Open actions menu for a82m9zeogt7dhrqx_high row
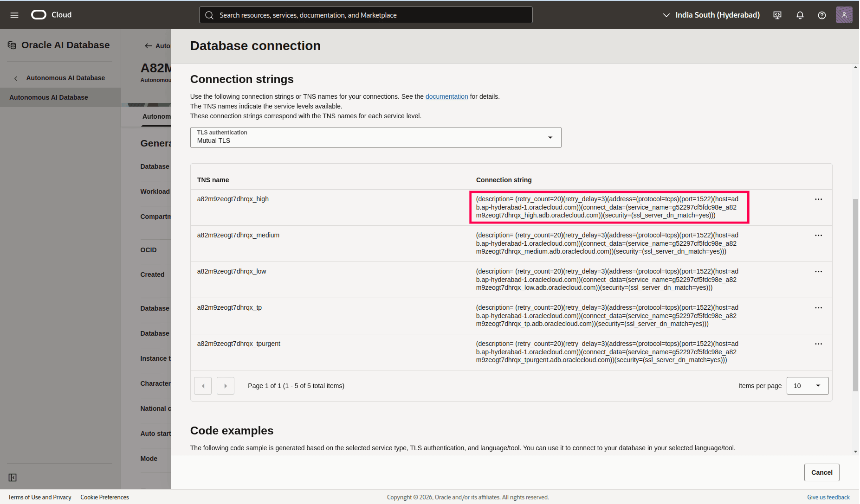Screen dimensions: 860x504 (x=819, y=199)
